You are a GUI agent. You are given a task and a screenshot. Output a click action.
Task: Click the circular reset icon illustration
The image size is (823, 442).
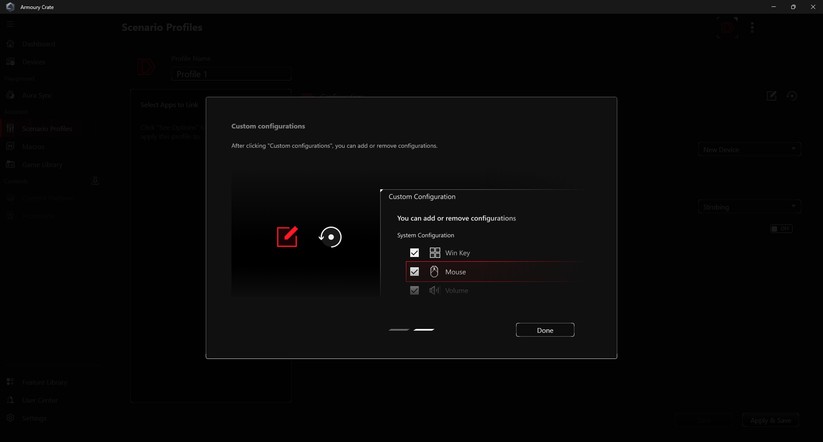(x=330, y=237)
